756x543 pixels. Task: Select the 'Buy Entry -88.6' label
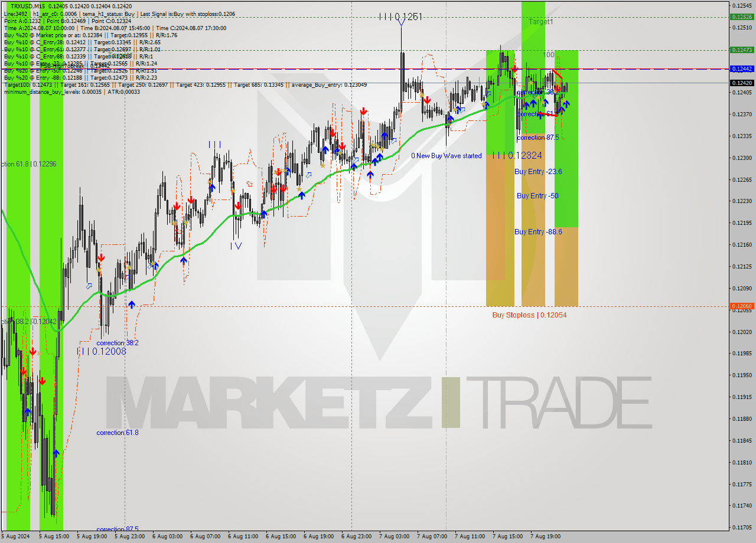pyautogui.click(x=538, y=232)
